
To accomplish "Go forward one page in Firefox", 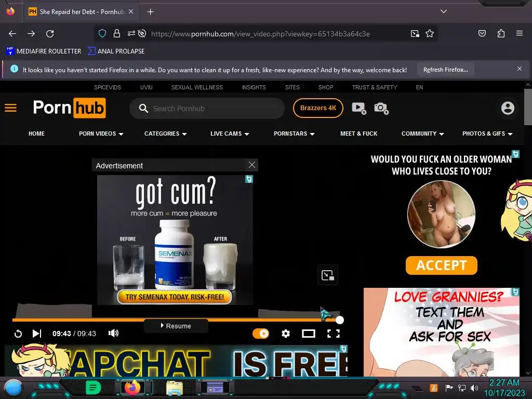I will [x=31, y=34].
